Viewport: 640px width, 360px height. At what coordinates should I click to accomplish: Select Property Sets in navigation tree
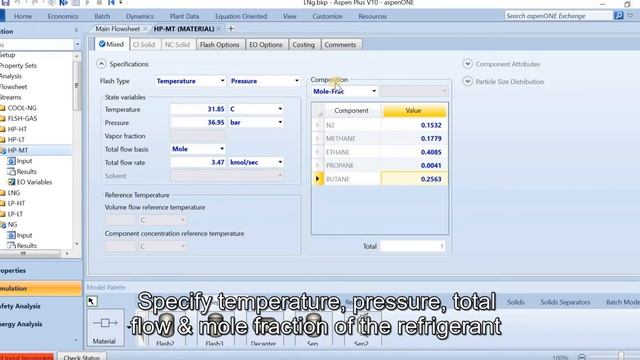(x=18, y=65)
